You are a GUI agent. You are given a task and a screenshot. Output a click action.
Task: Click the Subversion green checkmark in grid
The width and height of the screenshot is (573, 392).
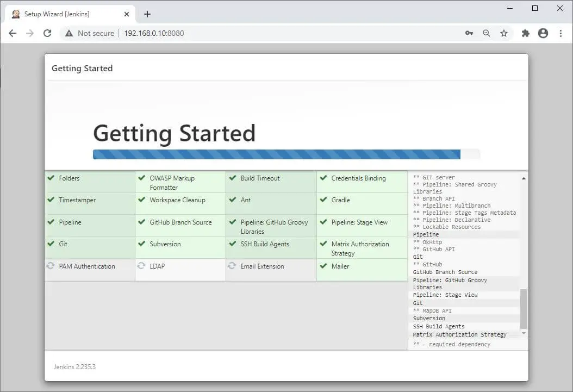click(x=141, y=244)
